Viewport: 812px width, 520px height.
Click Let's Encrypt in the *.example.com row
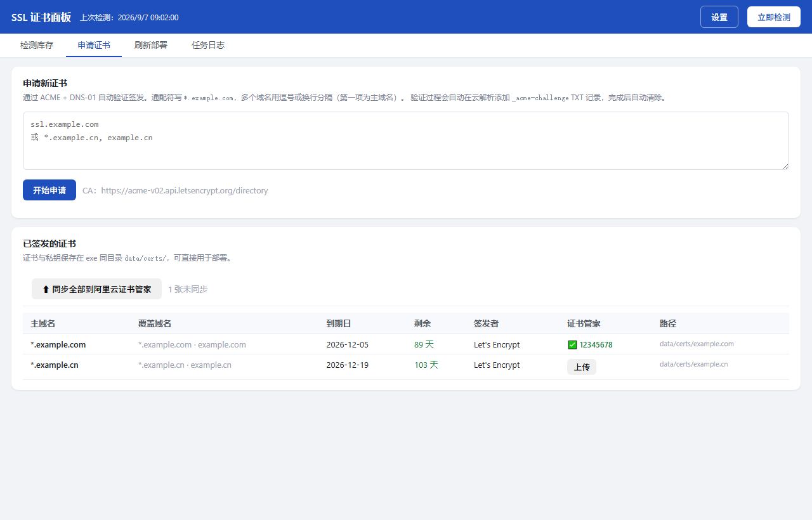pyautogui.click(x=497, y=345)
